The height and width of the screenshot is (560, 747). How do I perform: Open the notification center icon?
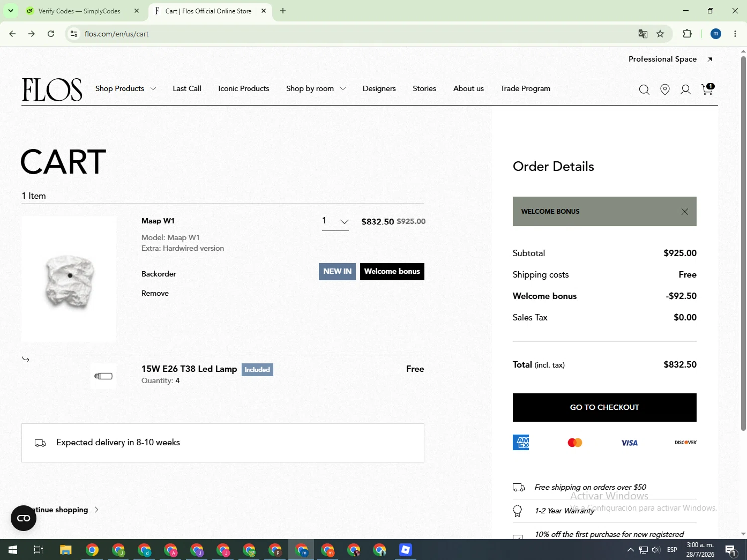coord(731,550)
